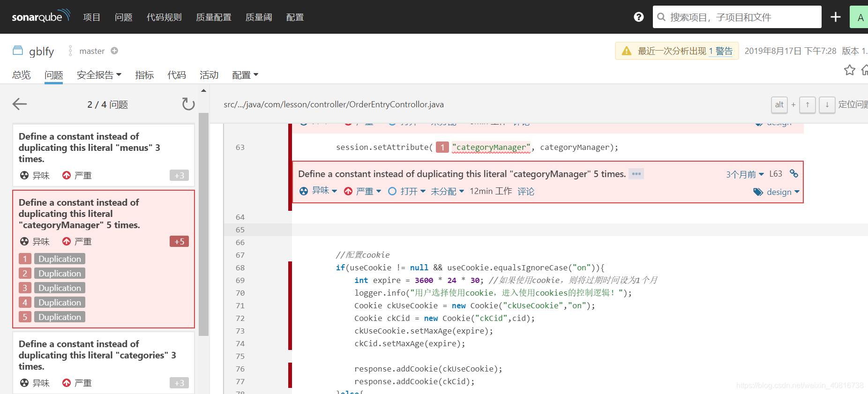Open the ellipsis rule details button
868x394 pixels.
tap(636, 174)
